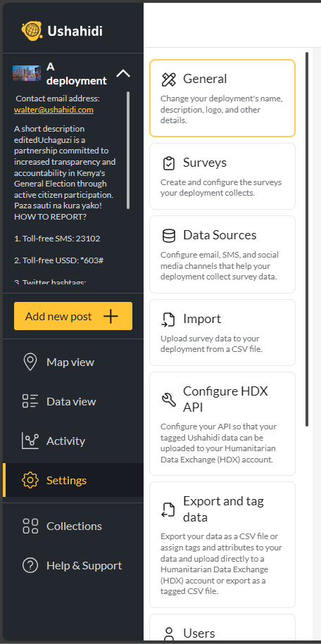The height and width of the screenshot is (644, 321).
Task: Click the Ushahidi globe logo icon
Action: (x=32, y=30)
